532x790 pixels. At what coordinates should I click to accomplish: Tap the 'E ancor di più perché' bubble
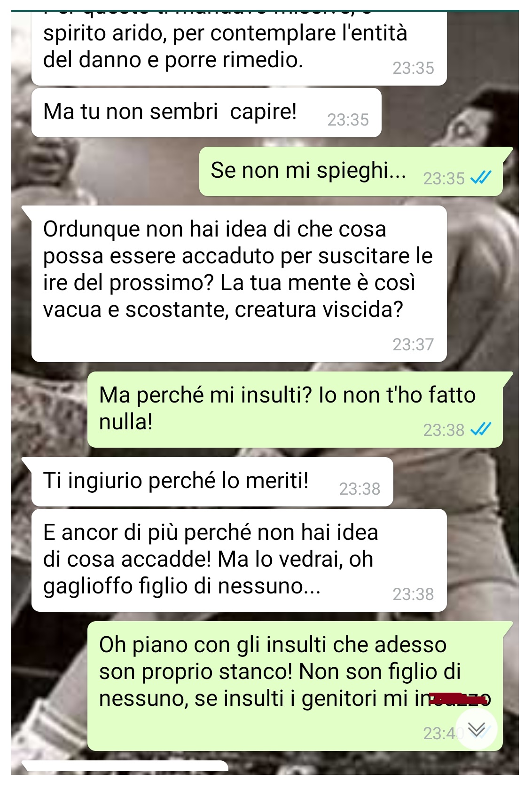pos(239,561)
